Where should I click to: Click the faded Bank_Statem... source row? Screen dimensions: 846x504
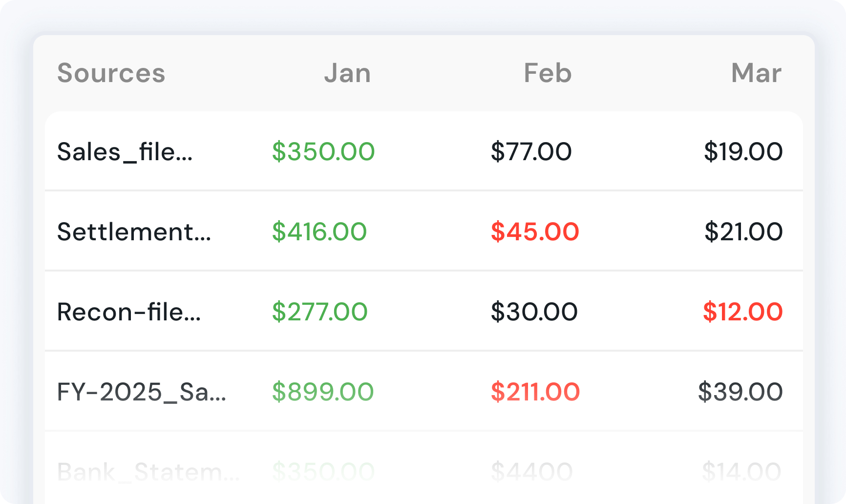point(148,472)
